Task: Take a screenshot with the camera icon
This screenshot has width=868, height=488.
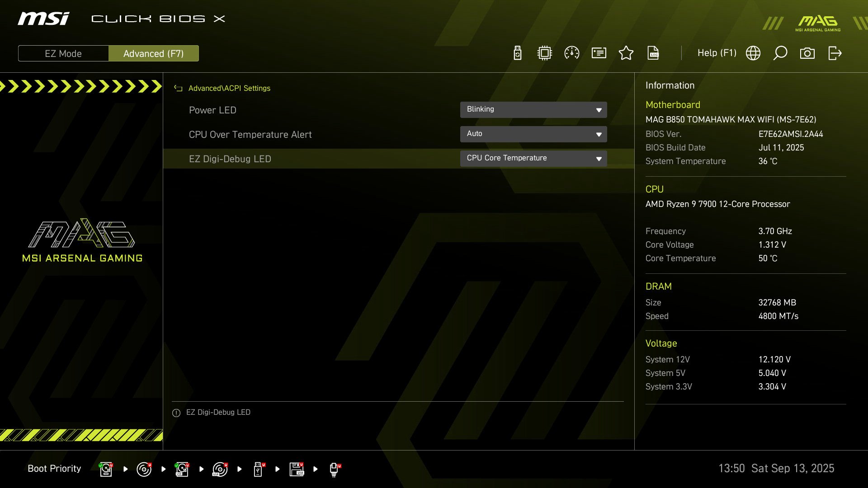Action: tap(807, 53)
